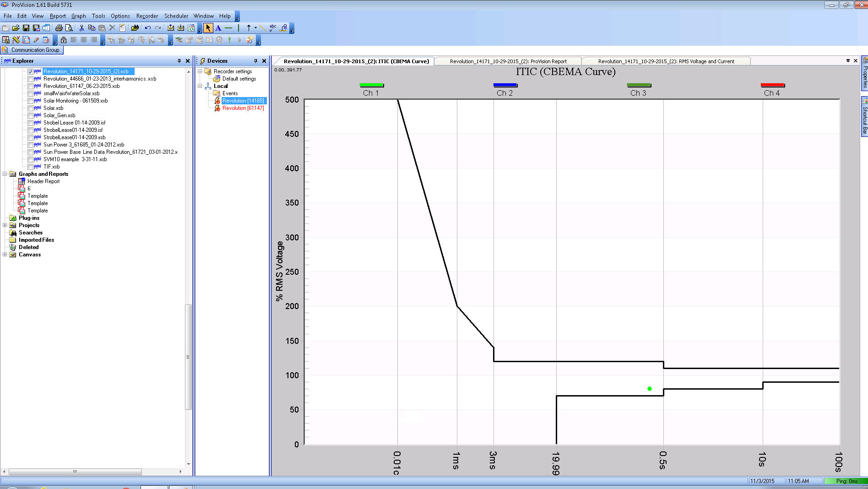868x489 pixels.
Task: Collapse the Local node in Devices panel
Action: pyautogui.click(x=200, y=86)
